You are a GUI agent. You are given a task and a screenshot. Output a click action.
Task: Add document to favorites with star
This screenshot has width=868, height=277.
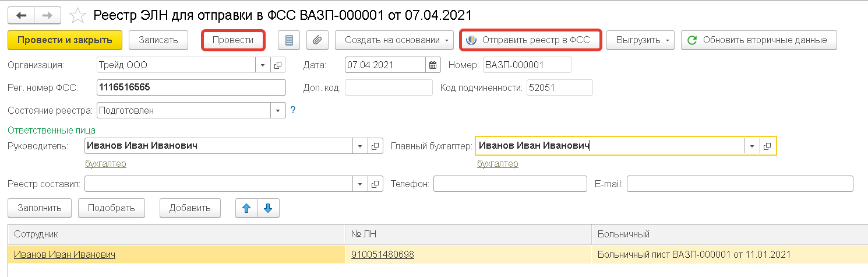pos(77,15)
